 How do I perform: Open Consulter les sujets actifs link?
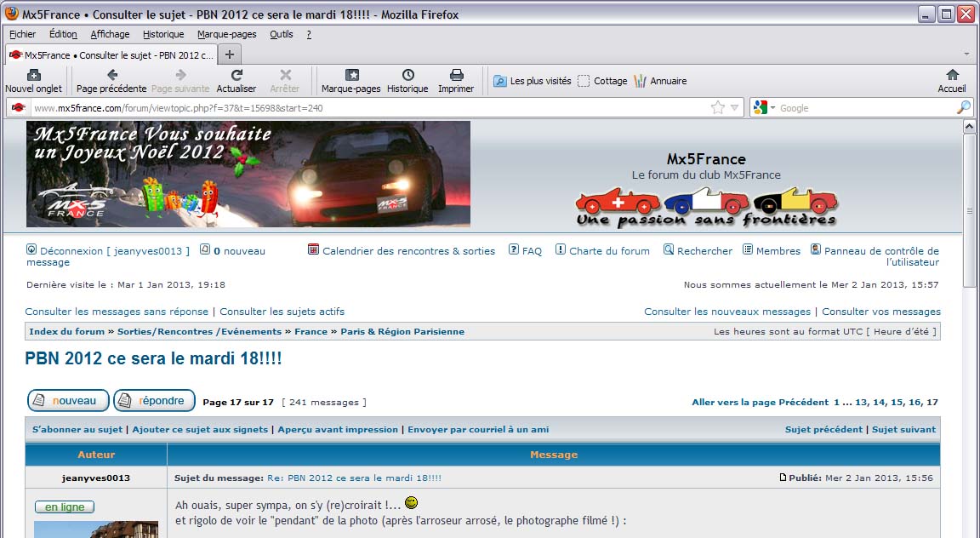tap(282, 312)
